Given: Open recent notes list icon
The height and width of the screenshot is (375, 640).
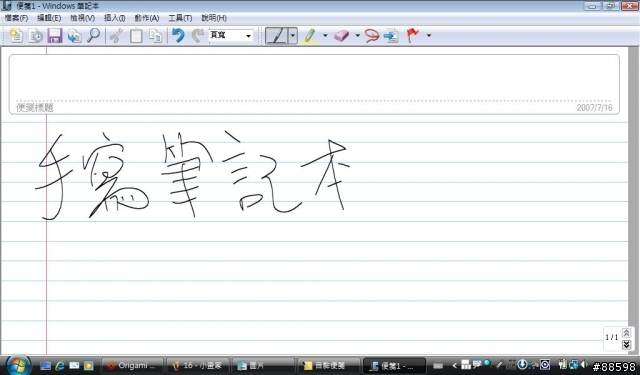Looking at the screenshot, I should pos(36,36).
